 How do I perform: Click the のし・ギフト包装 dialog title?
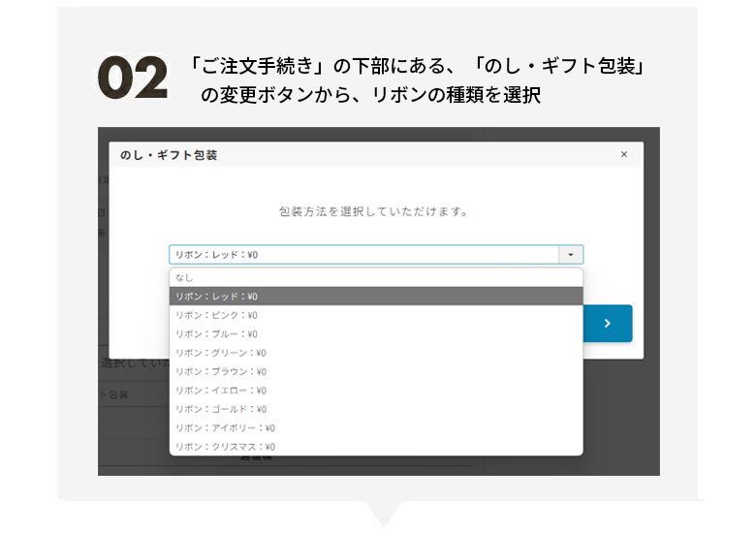tap(169, 154)
